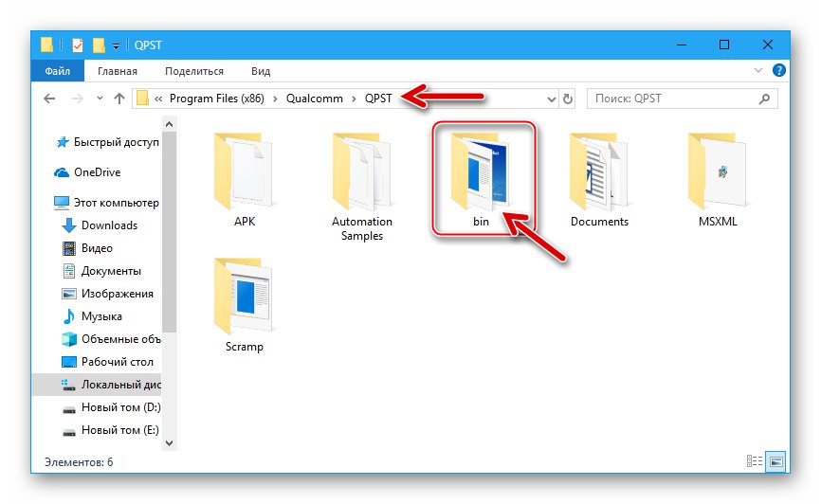Expand the ribbon with chevron arrow

pos(757,70)
